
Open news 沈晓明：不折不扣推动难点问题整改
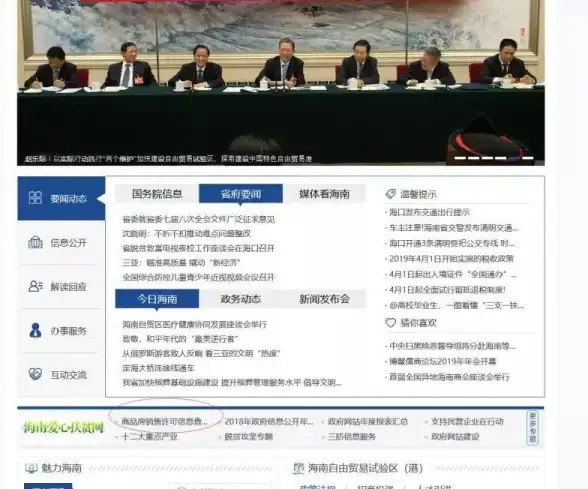pyautogui.click(x=186, y=234)
